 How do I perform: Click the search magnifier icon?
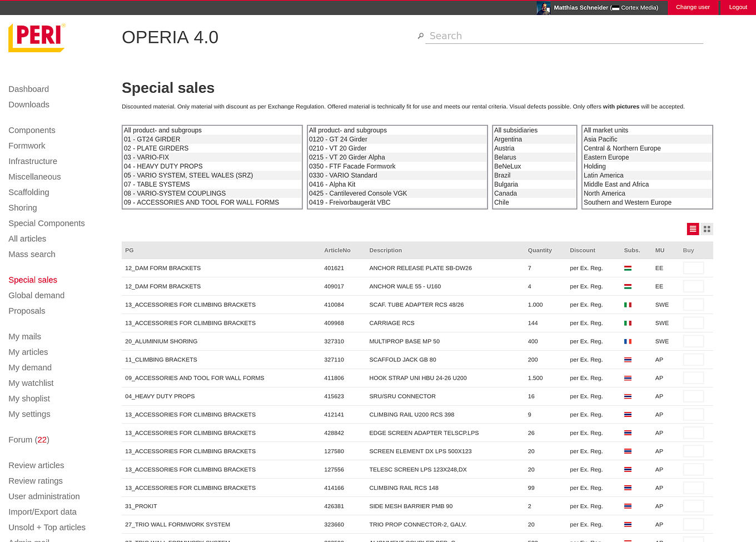tap(421, 36)
